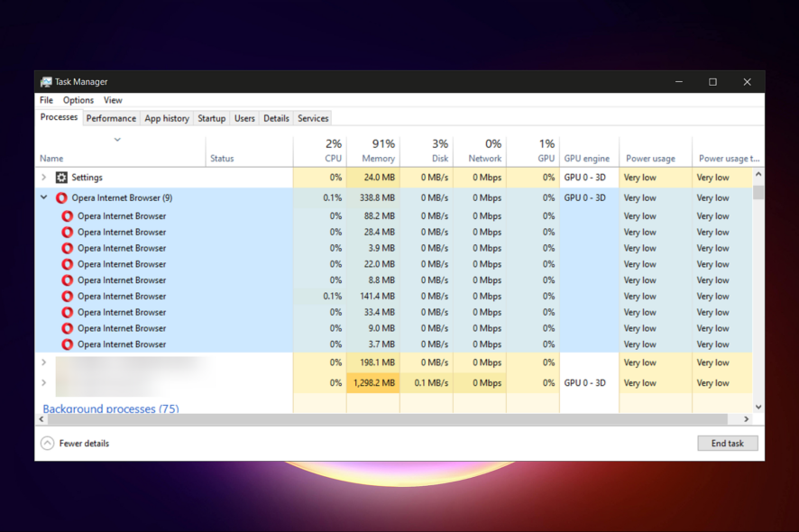The height and width of the screenshot is (532, 799).
Task: Sort processes by the Name column header
Action: [x=121, y=151]
